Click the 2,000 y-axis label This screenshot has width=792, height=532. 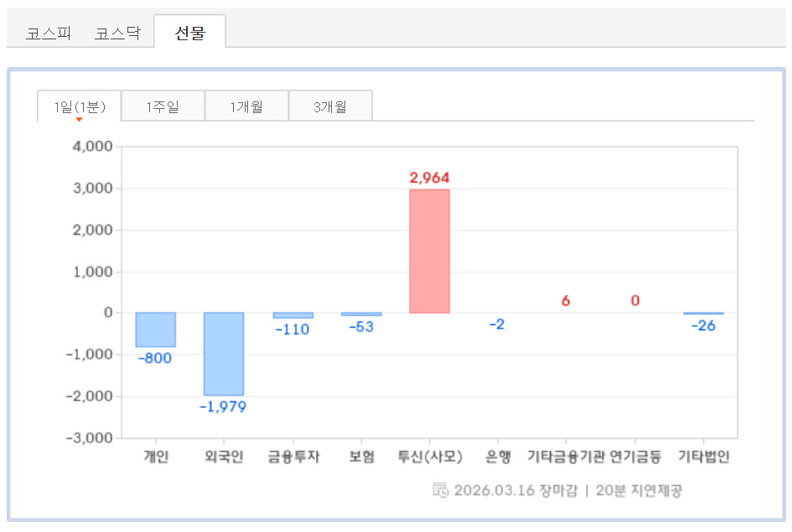click(92, 230)
